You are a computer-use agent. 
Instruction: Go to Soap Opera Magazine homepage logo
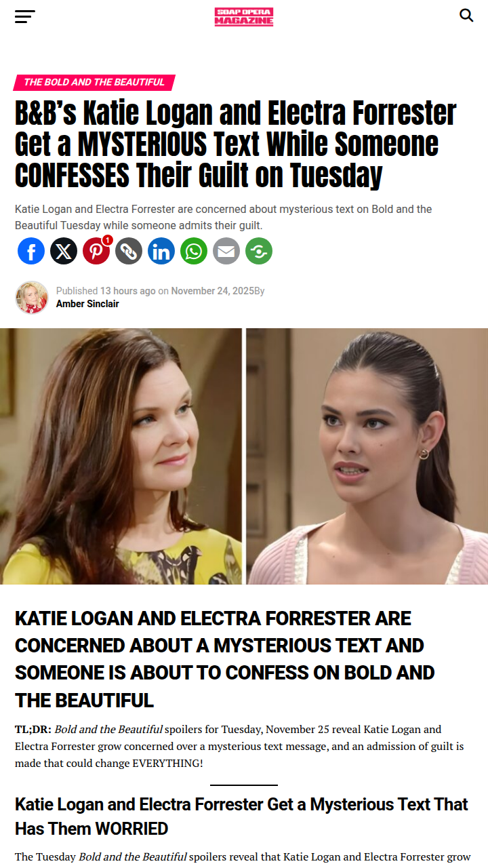[x=244, y=17]
